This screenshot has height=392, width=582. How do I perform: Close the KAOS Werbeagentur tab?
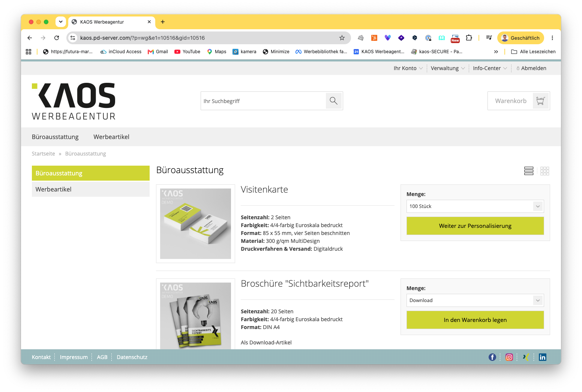(149, 22)
